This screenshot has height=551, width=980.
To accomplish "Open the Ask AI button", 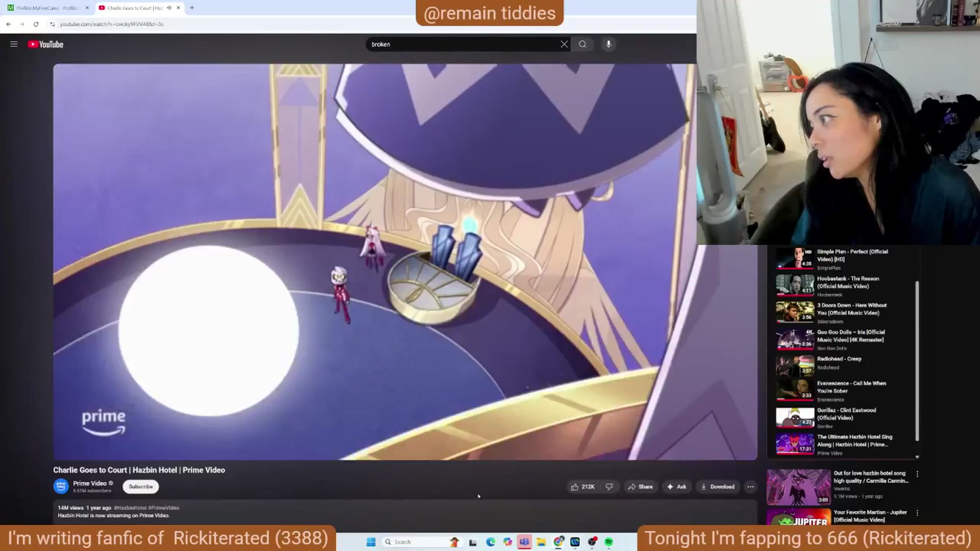I will pyautogui.click(x=677, y=487).
